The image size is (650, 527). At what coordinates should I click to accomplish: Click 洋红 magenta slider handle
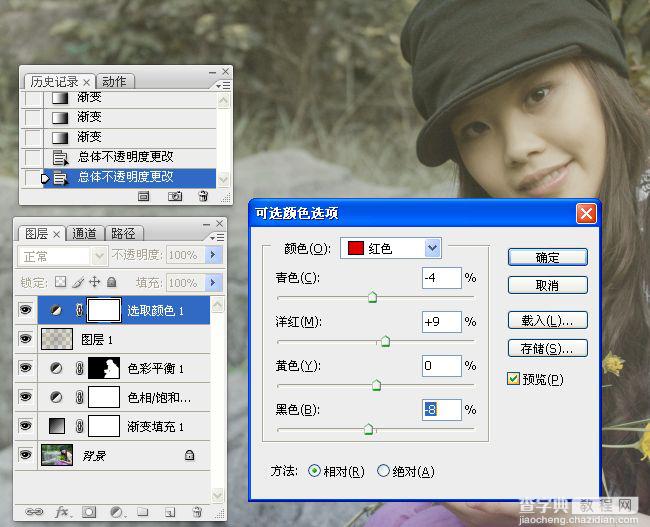click(385, 341)
